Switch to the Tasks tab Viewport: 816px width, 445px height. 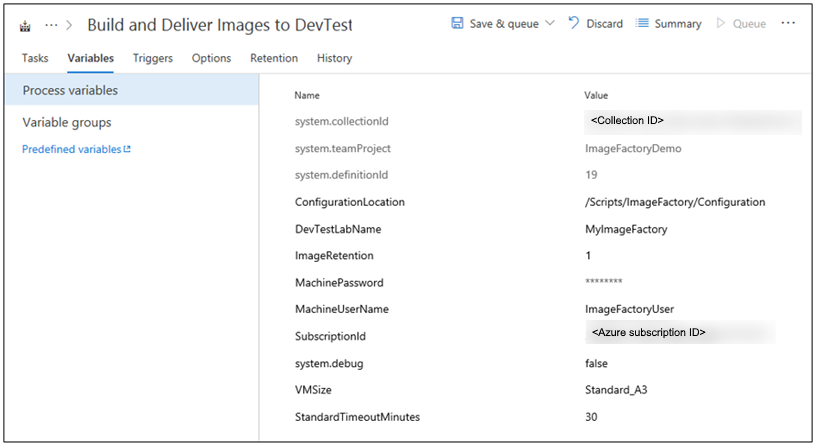[x=35, y=58]
